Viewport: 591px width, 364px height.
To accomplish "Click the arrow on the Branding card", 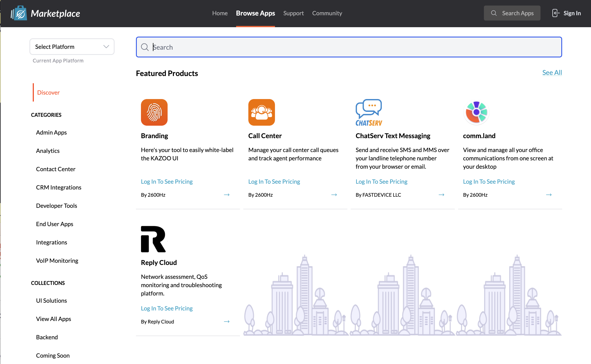I will point(227,195).
